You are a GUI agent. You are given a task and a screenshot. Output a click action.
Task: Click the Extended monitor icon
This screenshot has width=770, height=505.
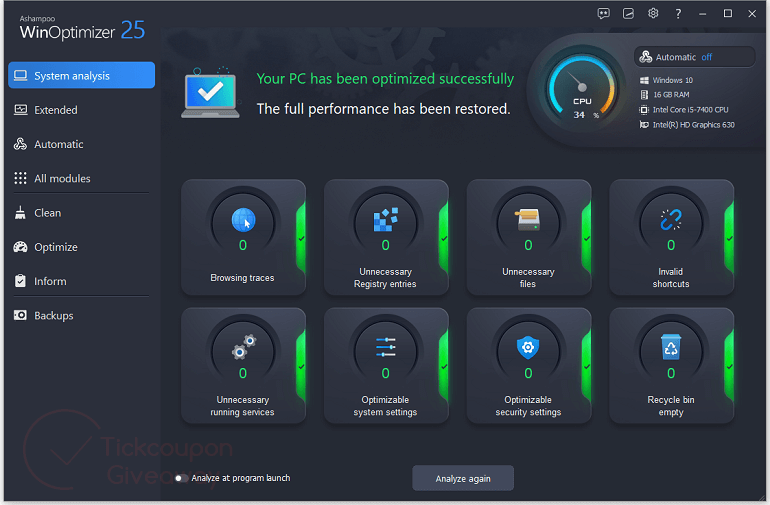tap(21, 110)
